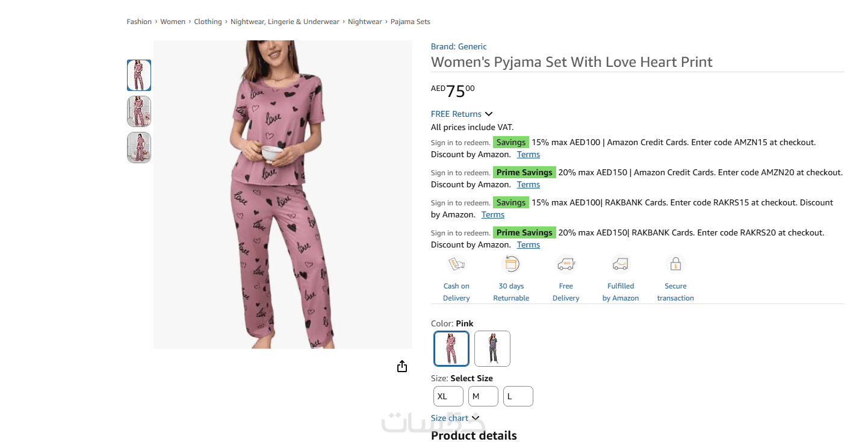The width and height of the screenshot is (868, 442).
Task: Go to the Pajama Sets breadcrumb
Action: pos(411,22)
